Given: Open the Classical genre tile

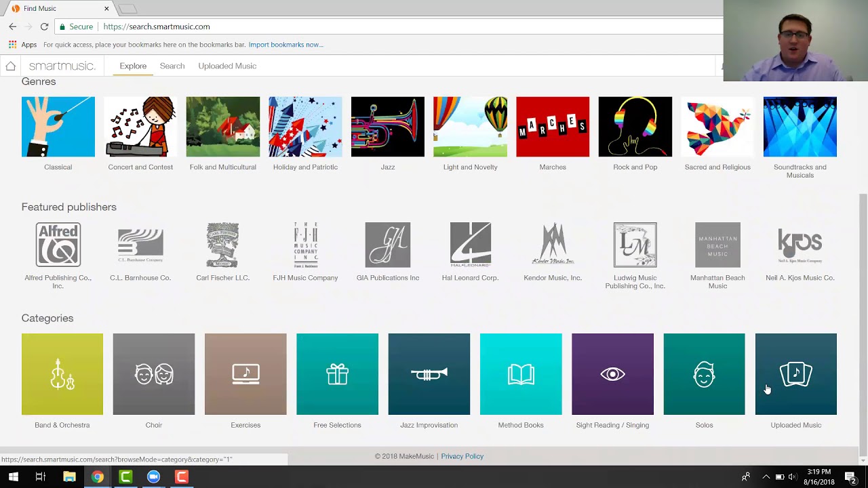Looking at the screenshot, I should pyautogui.click(x=58, y=127).
